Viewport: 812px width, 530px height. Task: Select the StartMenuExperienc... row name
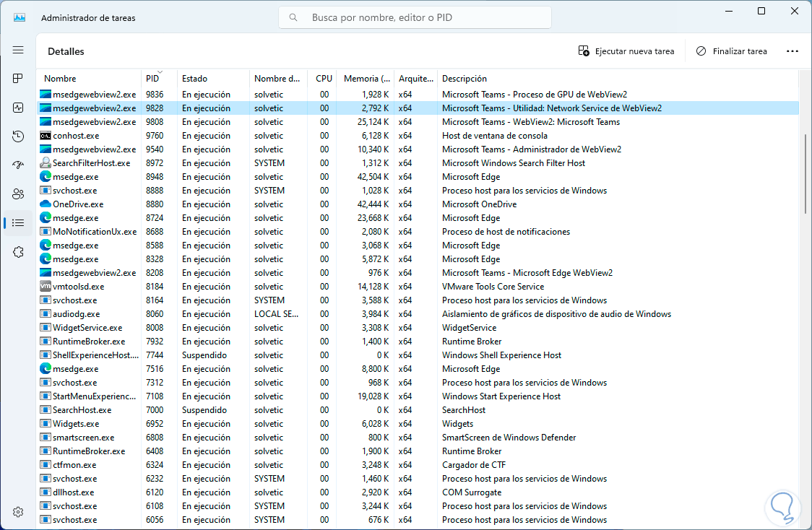pos(94,396)
